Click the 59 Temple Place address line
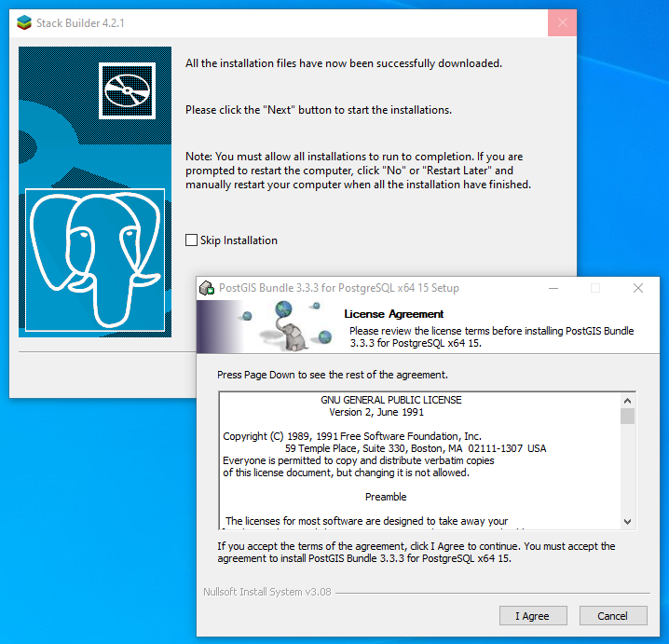669x644 pixels. click(x=416, y=448)
